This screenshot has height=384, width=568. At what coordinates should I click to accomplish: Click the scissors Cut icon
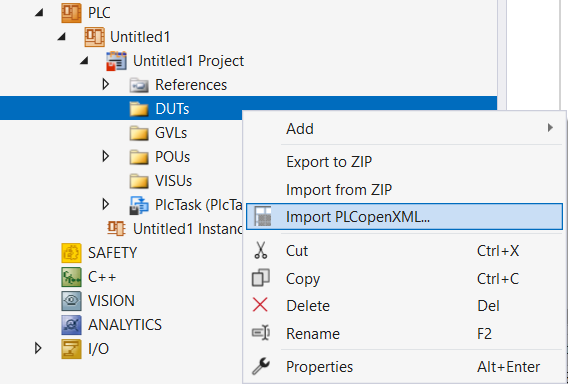(260, 251)
